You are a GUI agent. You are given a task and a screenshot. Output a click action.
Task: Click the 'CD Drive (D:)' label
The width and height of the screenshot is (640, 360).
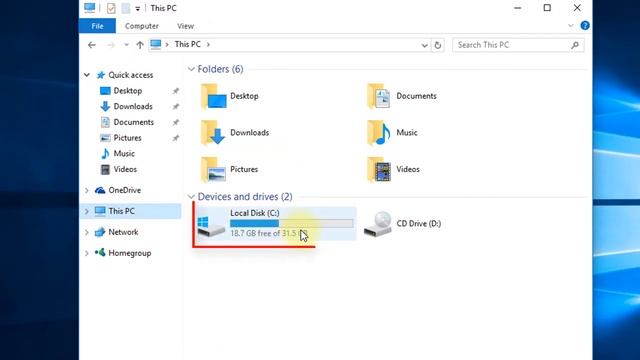coord(419,224)
